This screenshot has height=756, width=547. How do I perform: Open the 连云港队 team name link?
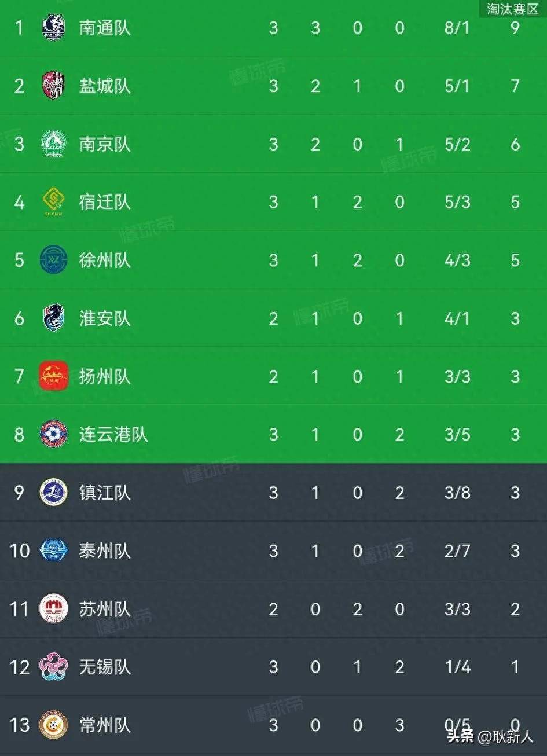pos(113,435)
